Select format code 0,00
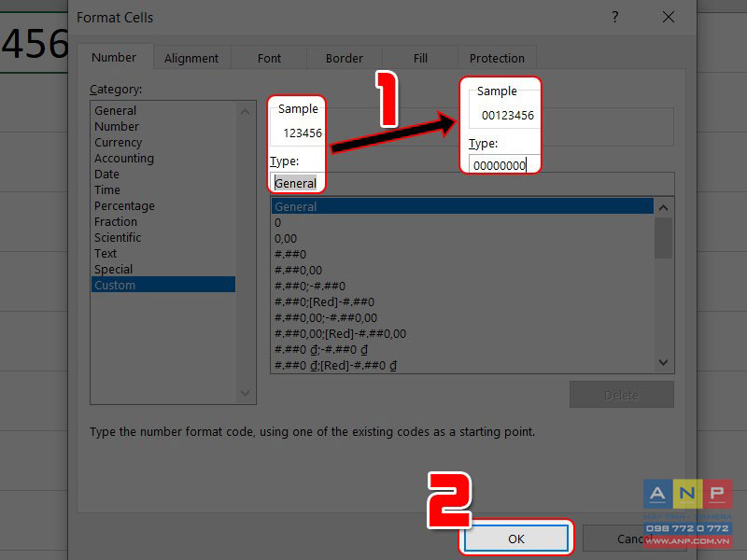 click(462, 238)
